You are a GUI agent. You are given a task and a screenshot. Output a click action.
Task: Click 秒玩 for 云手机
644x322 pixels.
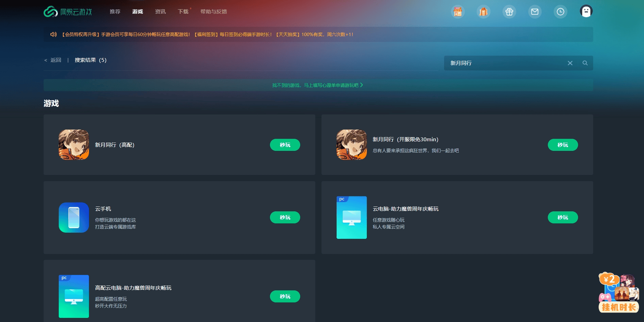pyautogui.click(x=285, y=218)
